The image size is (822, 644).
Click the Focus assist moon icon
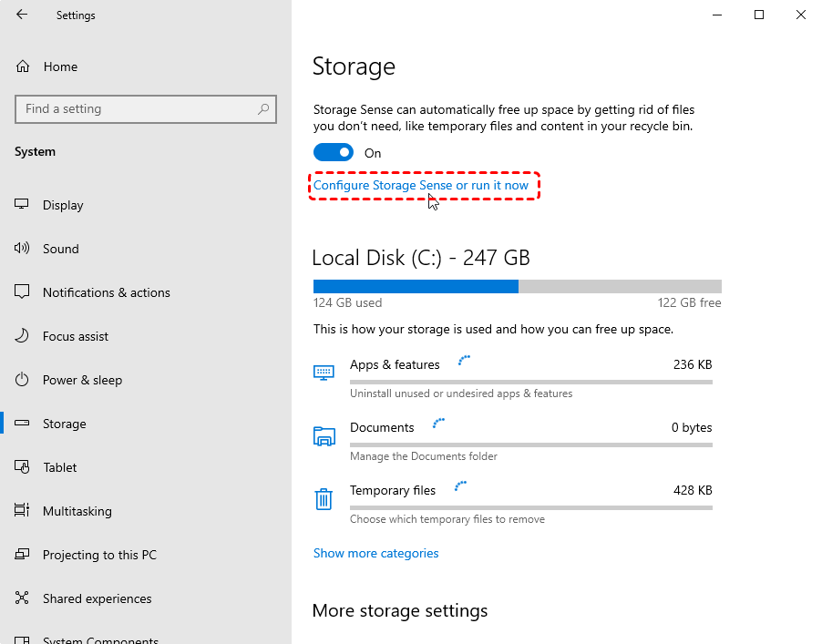(x=22, y=336)
